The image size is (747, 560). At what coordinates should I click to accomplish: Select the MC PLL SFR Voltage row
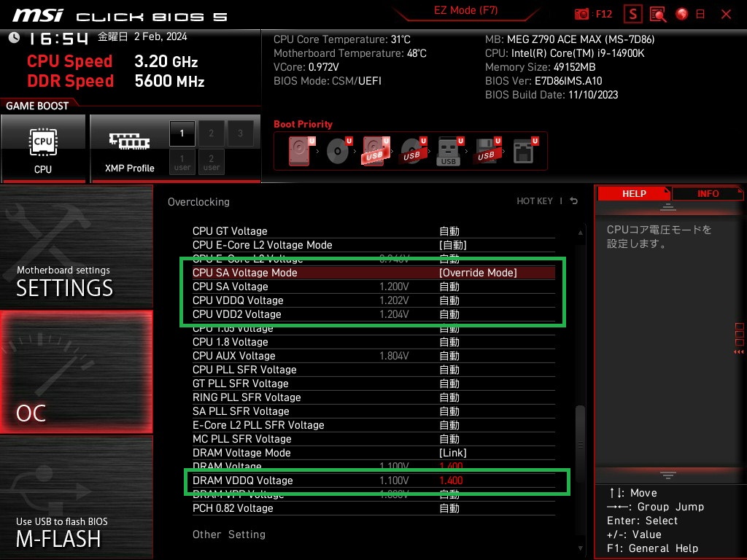click(x=373, y=439)
